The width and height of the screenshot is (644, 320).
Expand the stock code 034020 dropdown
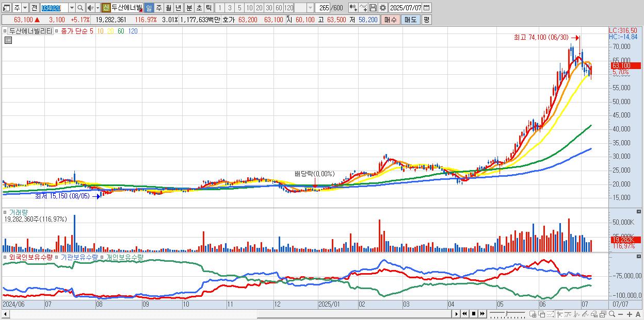coord(72,8)
